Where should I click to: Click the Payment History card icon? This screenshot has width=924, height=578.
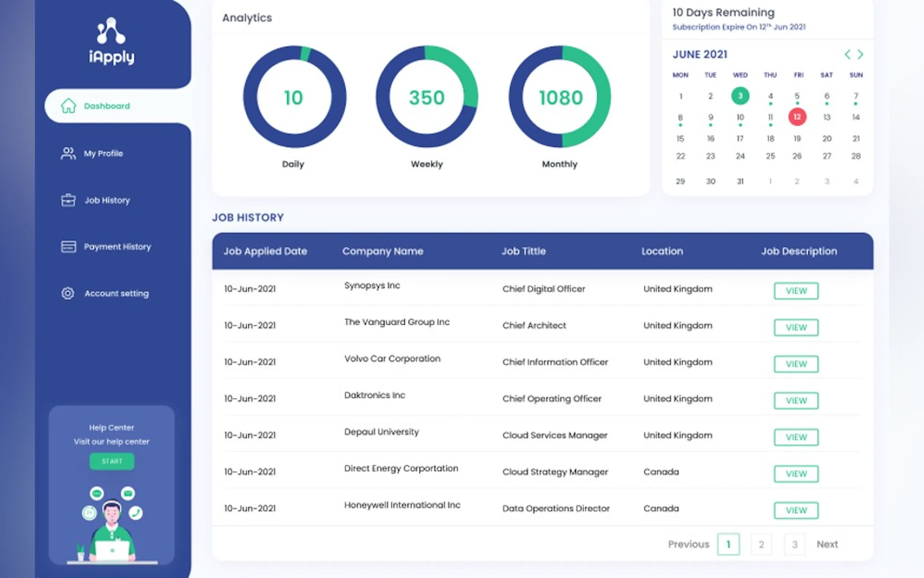pyautogui.click(x=68, y=246)
